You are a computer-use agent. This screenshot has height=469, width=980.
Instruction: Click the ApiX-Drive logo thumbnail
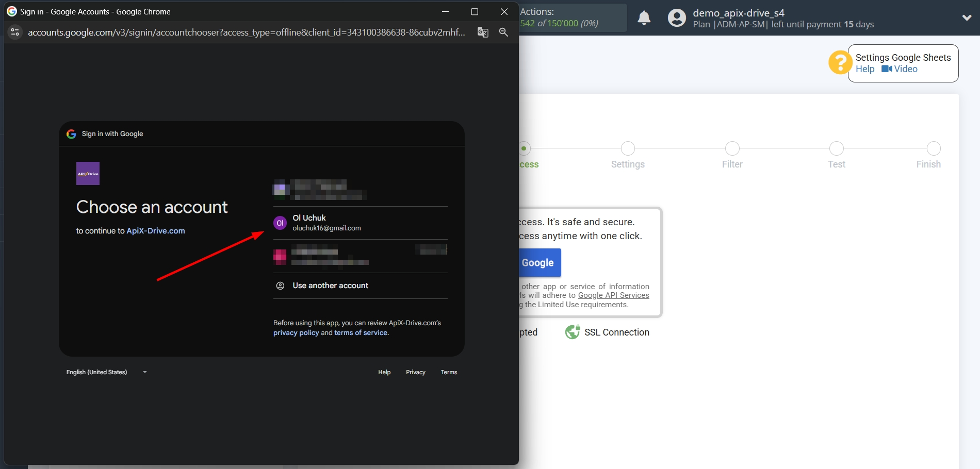tap(88, 173)
